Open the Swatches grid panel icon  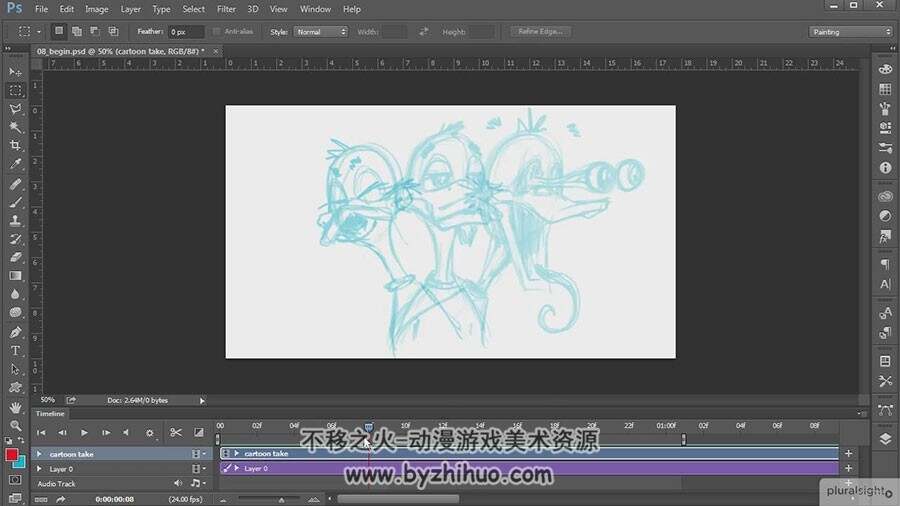click(885, 89)
